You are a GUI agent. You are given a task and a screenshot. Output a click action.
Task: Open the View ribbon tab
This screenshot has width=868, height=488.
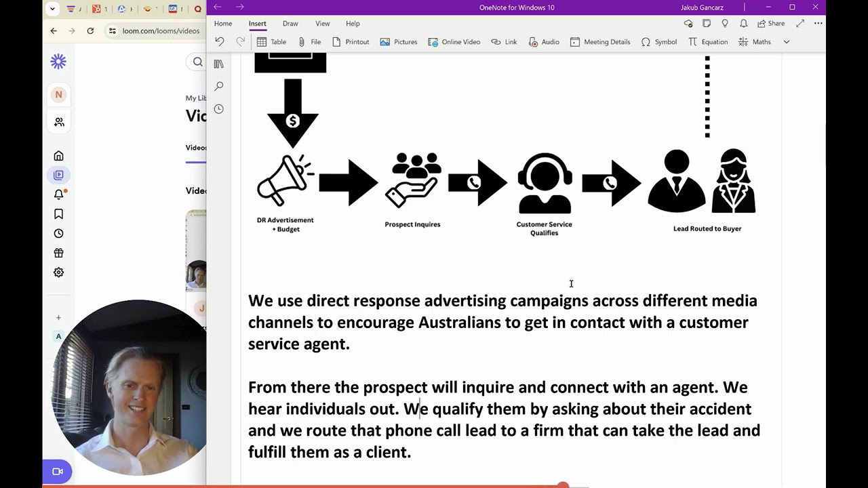coord(323,23)
